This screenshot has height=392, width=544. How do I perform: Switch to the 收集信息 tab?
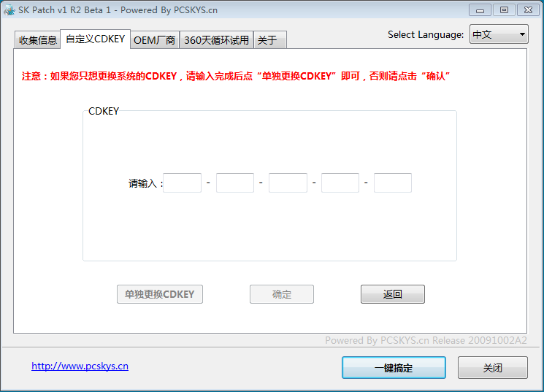[x=37, y=40]
